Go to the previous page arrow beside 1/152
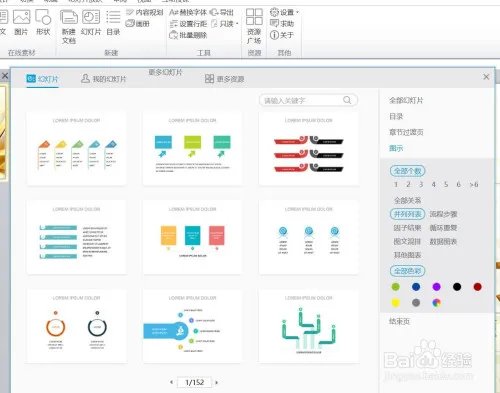500x393 pixels. coord(172,382)
